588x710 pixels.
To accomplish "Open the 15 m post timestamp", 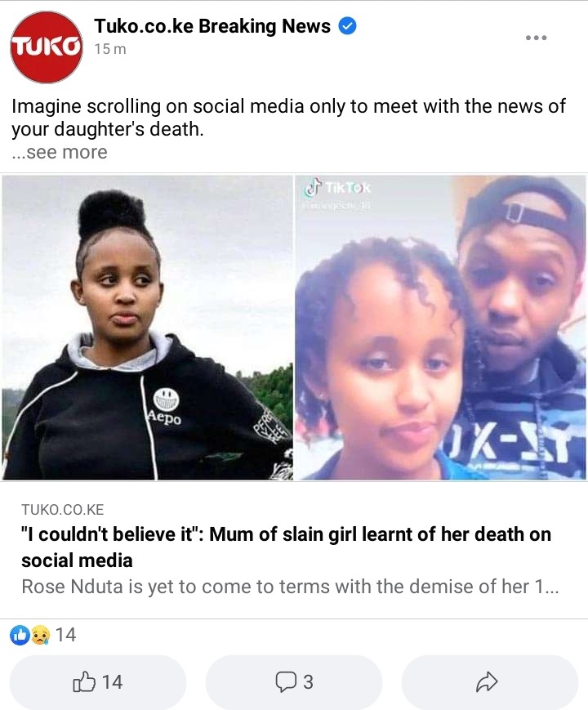I will [110, 49].
